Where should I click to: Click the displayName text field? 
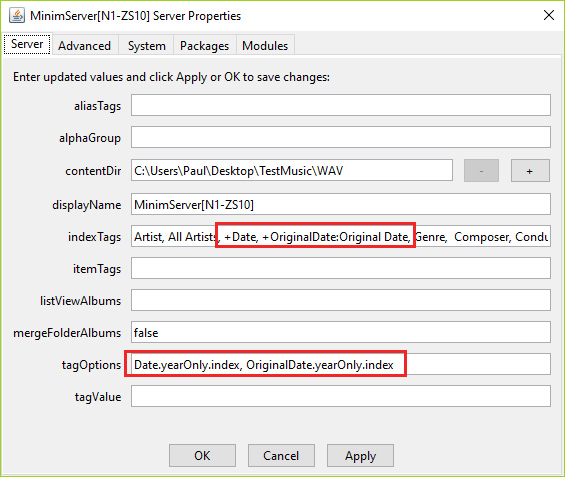click(341, 204)
